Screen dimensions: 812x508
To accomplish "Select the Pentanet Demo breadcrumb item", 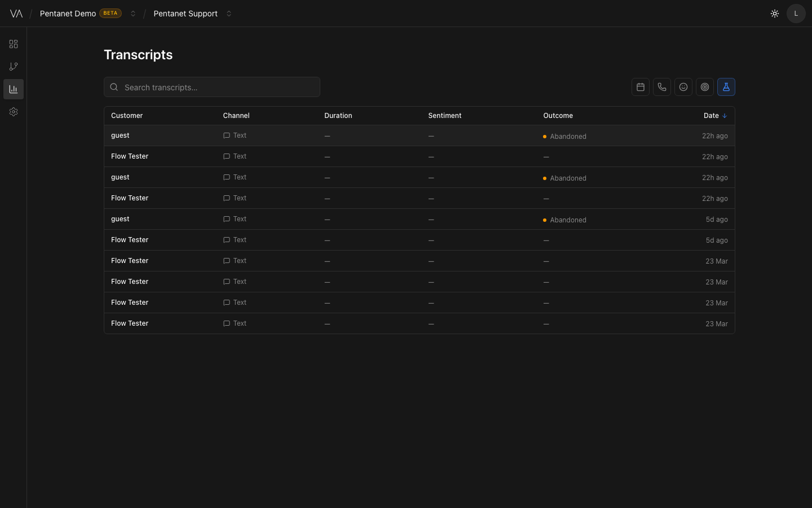I will [67, 14].
